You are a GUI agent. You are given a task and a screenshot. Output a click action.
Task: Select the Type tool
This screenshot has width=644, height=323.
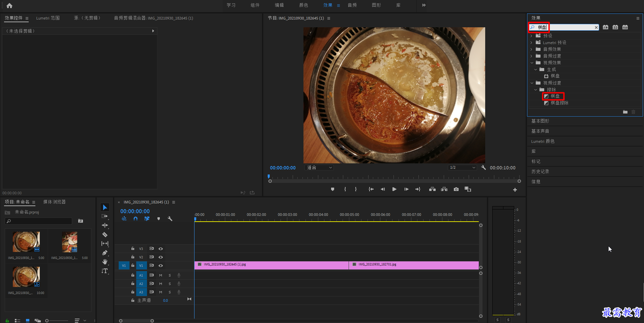(x=105, y=271)
